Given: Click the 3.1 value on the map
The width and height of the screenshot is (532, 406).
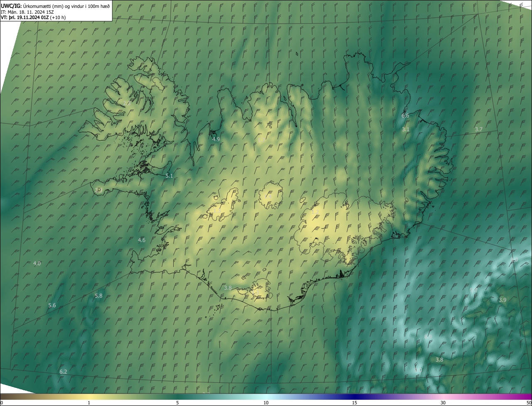Looking at the screenshot, I should (406, 130).
